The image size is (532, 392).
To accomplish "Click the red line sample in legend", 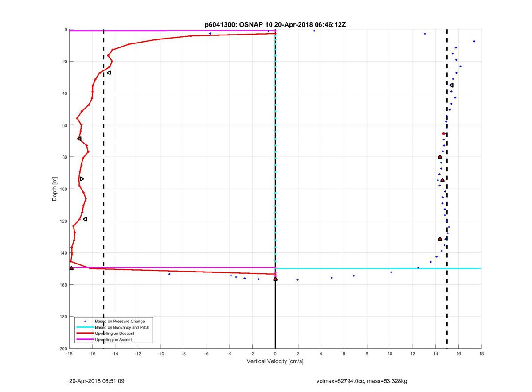I will click(85, 334).
